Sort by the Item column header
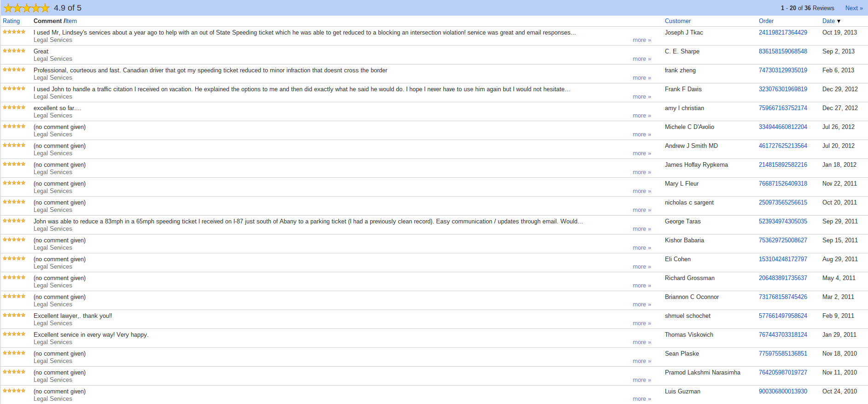Viewport: 868px width, 404px height. click(71, 21)
